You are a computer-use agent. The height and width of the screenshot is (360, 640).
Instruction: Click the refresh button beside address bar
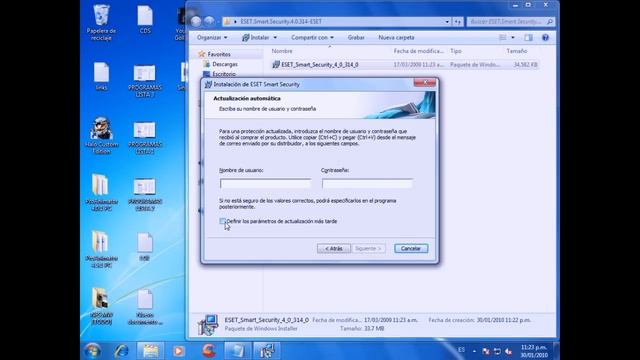coord(458,22)
